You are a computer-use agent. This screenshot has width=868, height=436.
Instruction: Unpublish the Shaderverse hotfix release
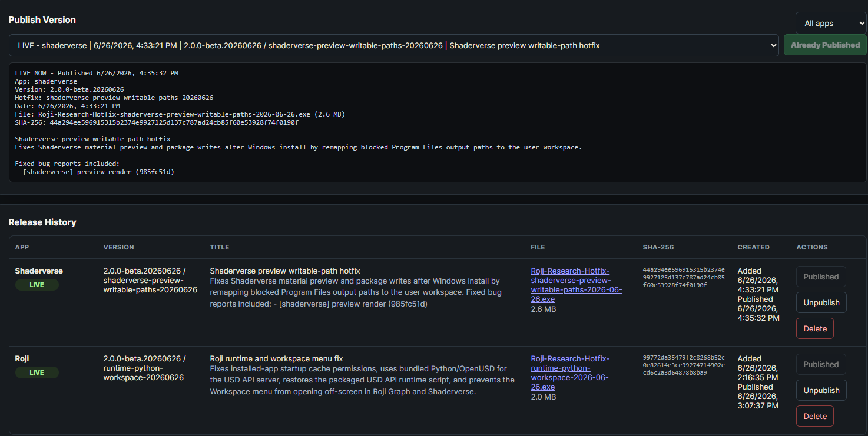(x=821, y=302)
